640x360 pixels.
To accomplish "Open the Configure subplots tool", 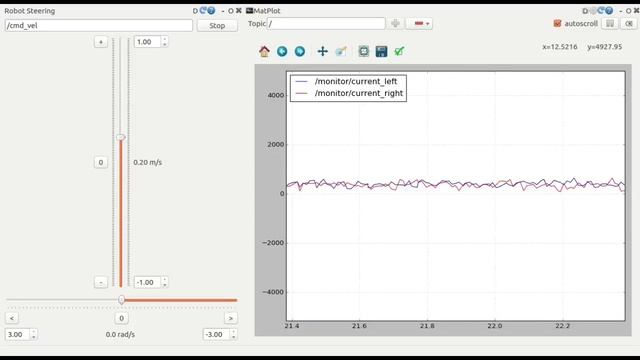I will pyautogui.click(x=363, y=51).
